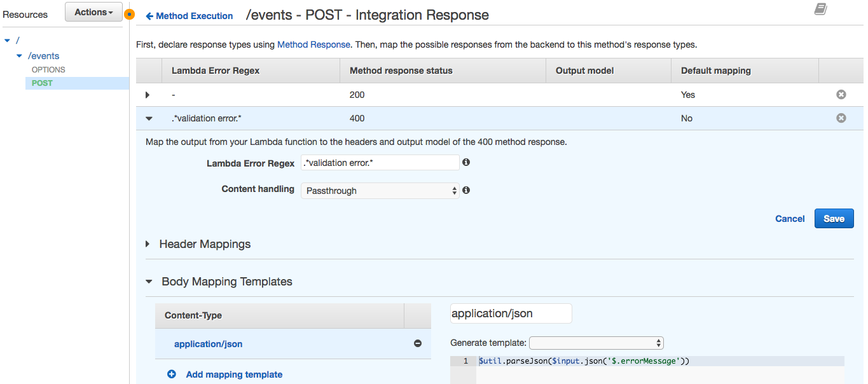Collapse Body Mapping Templates section
This screenshot has width=868, height=384.
click(149, 282)
